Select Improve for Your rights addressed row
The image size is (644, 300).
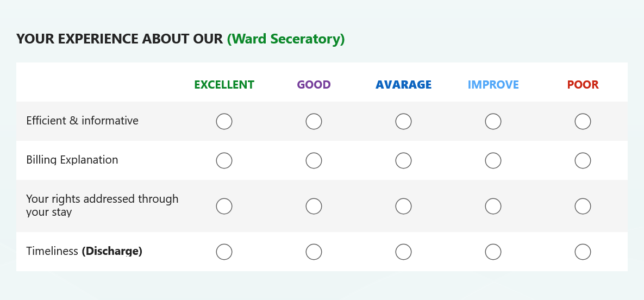click(x=493, y=207)
